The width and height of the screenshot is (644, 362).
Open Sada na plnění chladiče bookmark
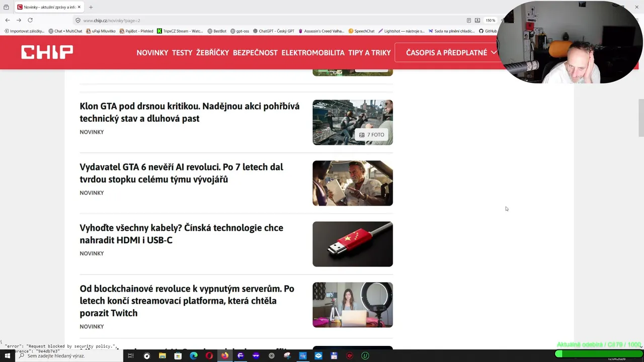(x=451, y=31)
